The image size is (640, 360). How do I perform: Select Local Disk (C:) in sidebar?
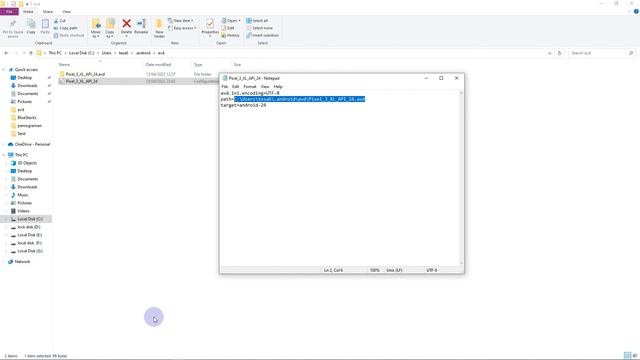pyautogui.click(x=30, y=219)
